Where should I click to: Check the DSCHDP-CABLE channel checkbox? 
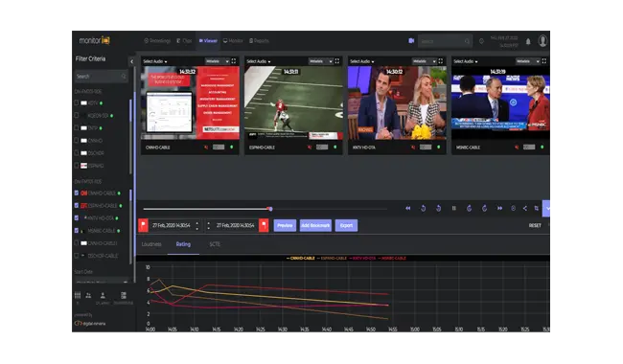point(77,256)
